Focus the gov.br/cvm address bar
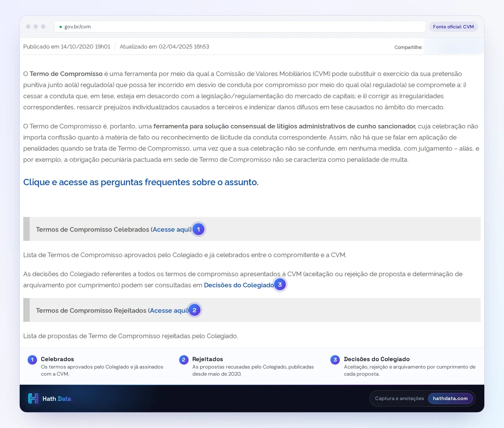Viewport: 504px width, 428px height. (240, 27)
